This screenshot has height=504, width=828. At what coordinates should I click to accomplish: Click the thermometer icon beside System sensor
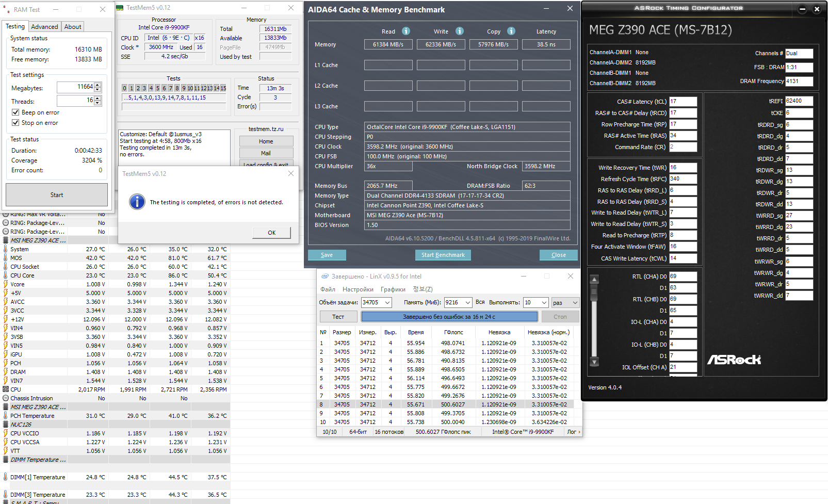point(6,249)
